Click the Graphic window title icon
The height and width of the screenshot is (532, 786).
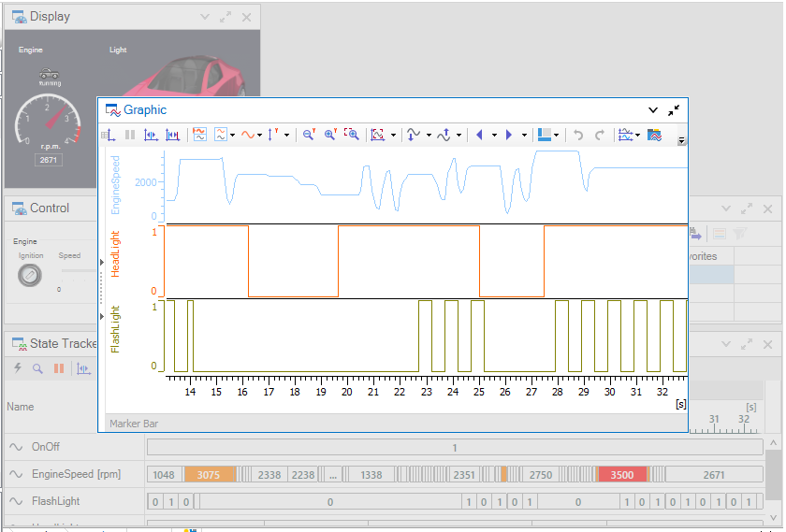[x=113, y=110]
